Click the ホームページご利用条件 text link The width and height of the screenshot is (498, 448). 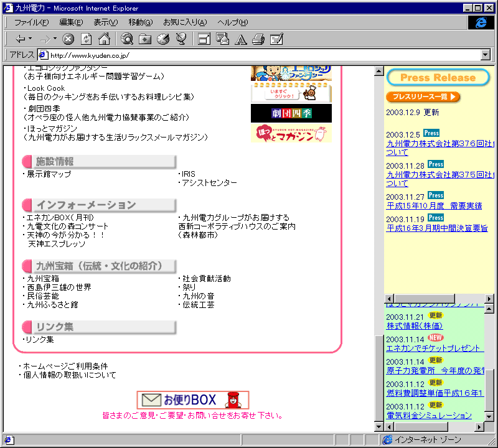[65, 366]
